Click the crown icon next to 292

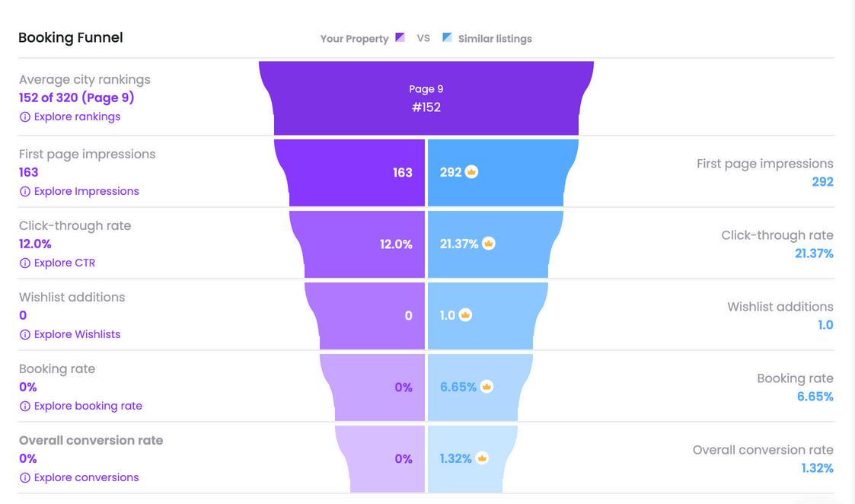tap(471, 172)
